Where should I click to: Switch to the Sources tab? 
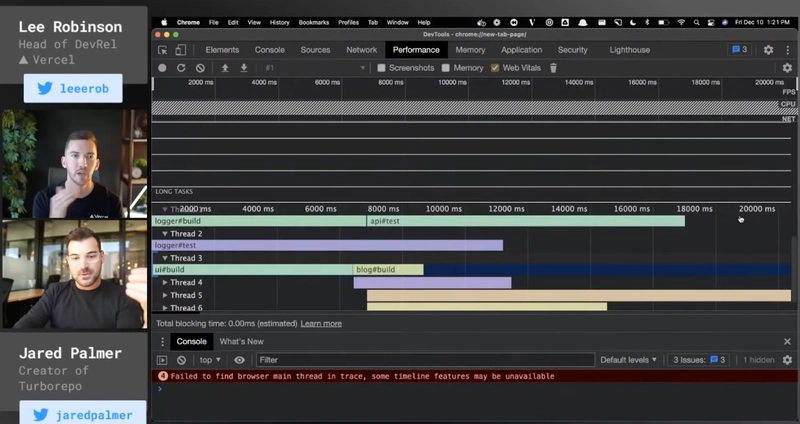315,50
